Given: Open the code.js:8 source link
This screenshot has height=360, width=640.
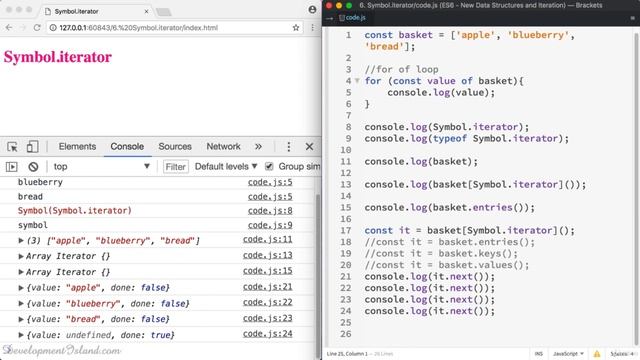Looking at the screenshot, I should point(270,211).
